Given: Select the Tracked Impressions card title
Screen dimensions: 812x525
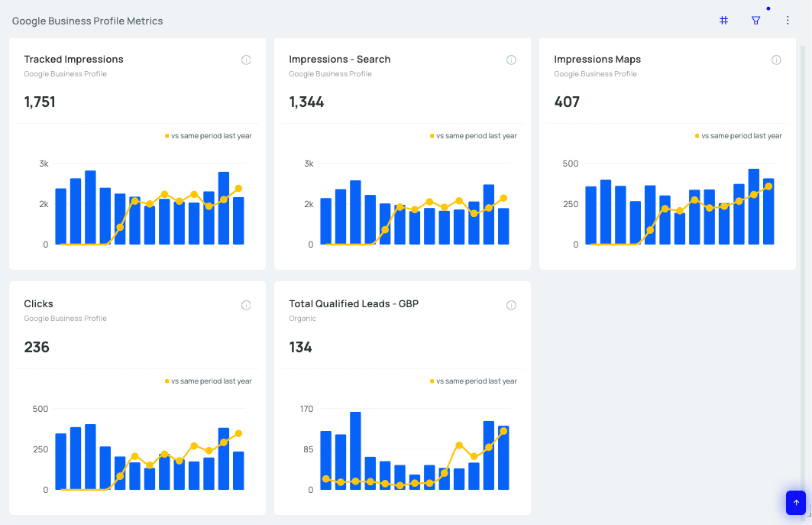Looking at the screenshot, I should click(x=73, y=59).
